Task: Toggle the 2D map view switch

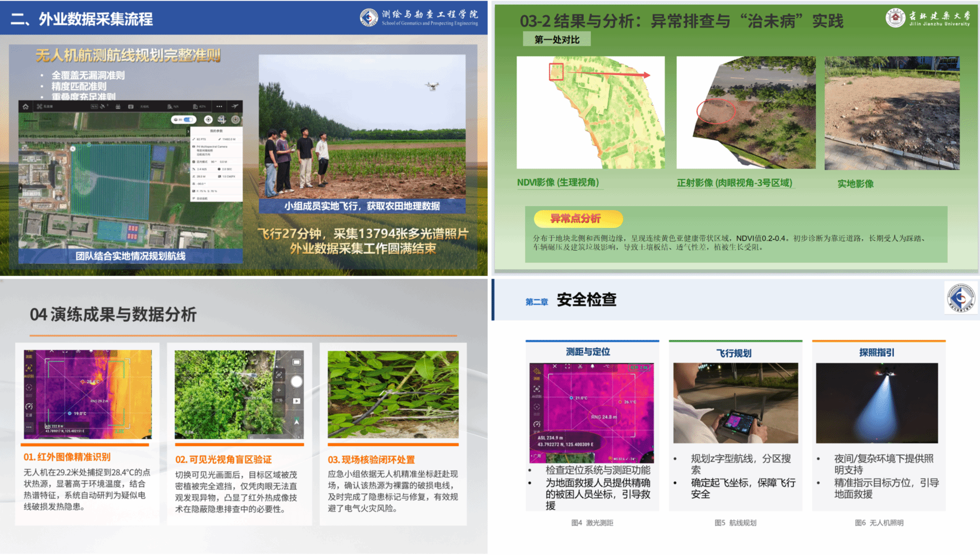Action: [184, 120]
